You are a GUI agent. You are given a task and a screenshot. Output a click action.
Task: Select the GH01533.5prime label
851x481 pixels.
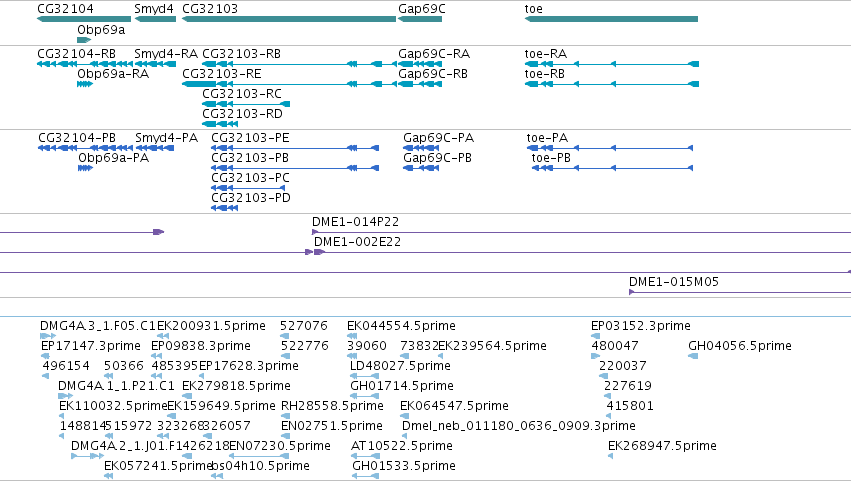(404, 466)
